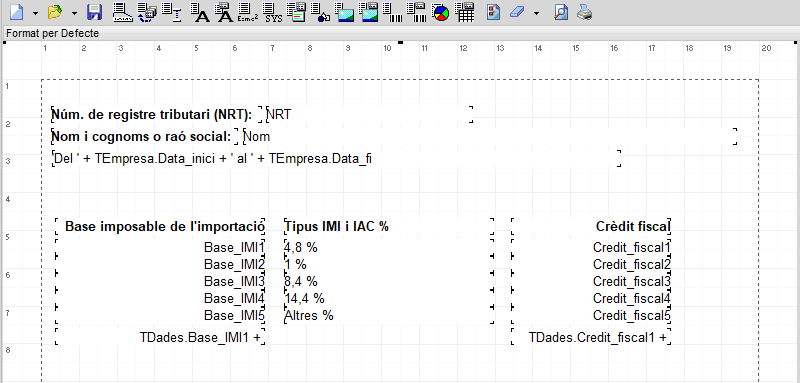Click the print preview magnifier icon
This screenshot has width=800, height=383.
point(561,12)
